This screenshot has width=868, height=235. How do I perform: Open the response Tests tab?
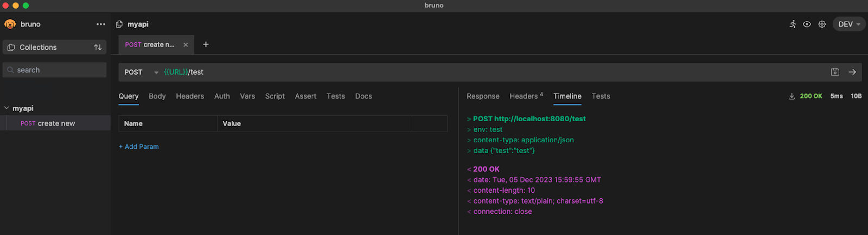[601, 96]
